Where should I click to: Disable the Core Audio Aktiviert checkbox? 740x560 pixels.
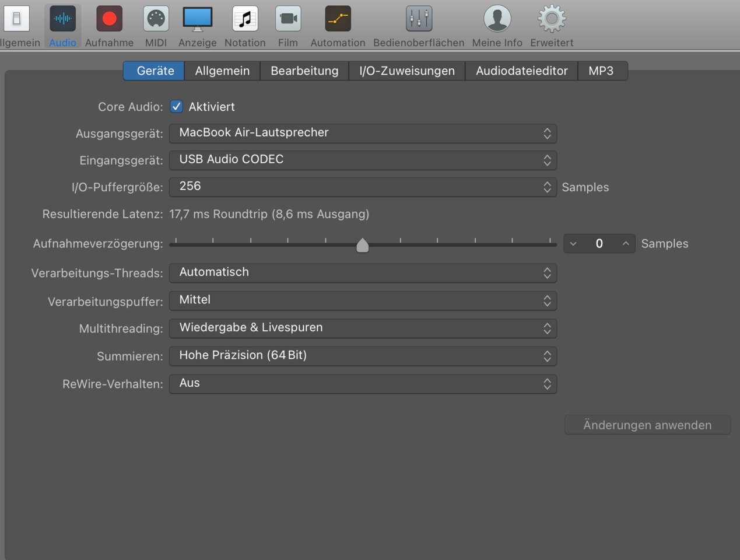point(176,107)
